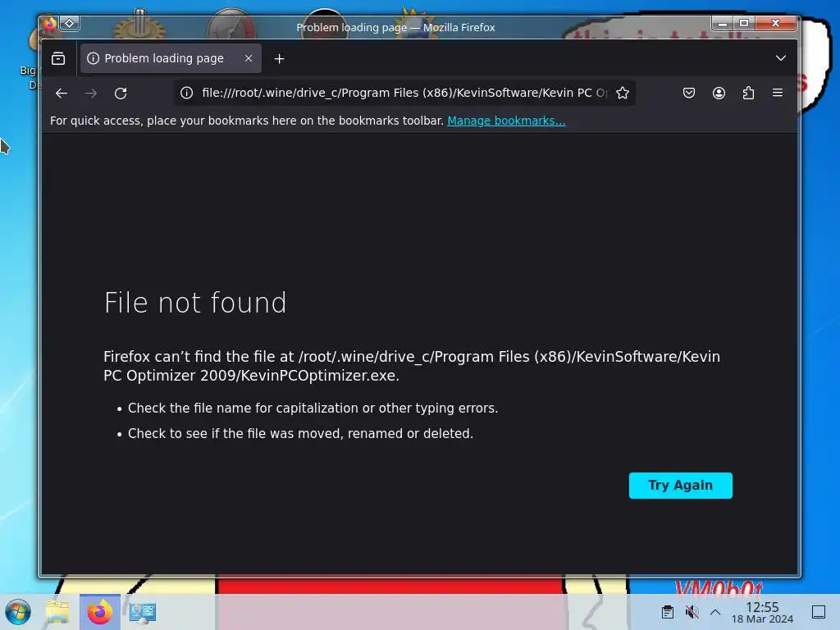
Task: Click the forward navigation arrow
Action: coord(91,94)
